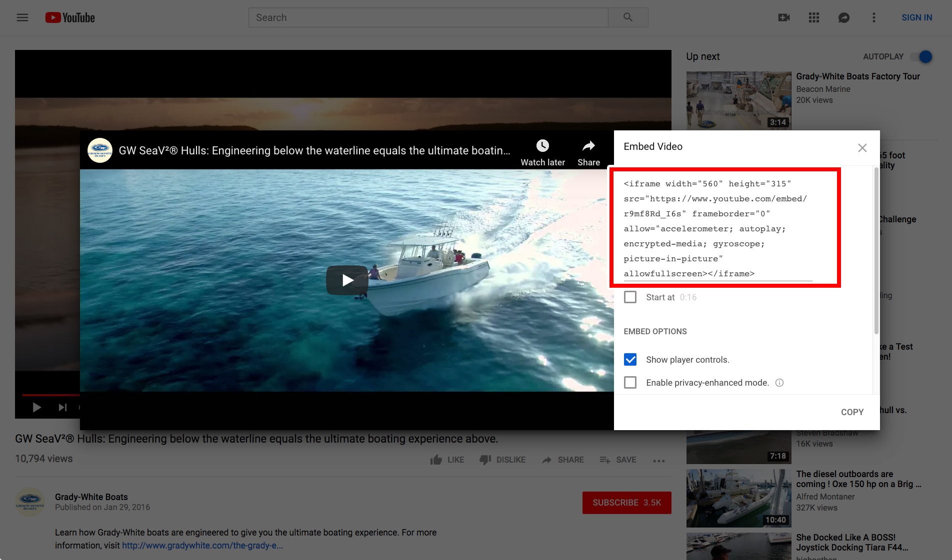Click the SIGN IN link
Image resolution: width=952 pixels, height=560 pixels.
916,17
